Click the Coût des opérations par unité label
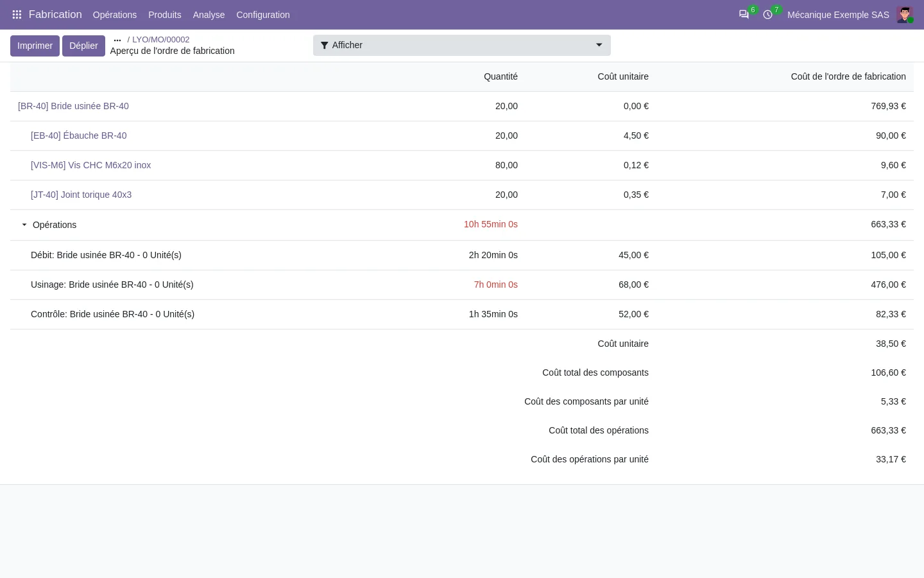Viewport: 924px width, 578px height. tap(590, 459)
